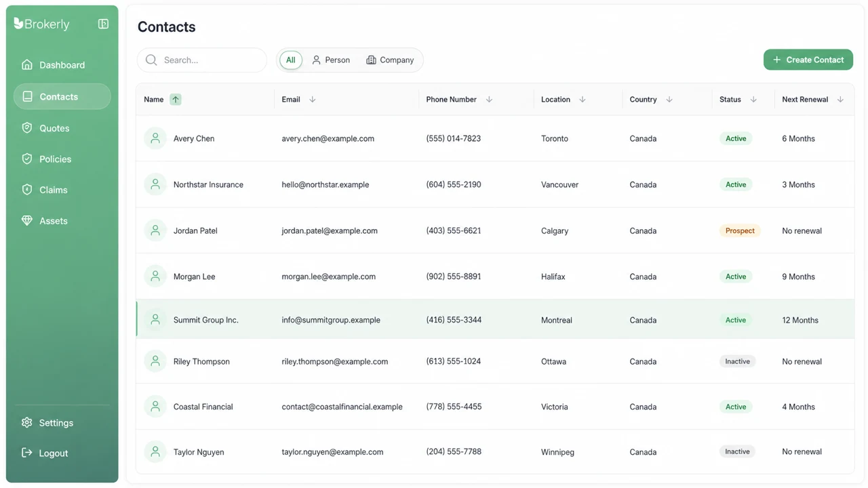
Task: Click Summit Group Inc. avatar icon
Action: pyautogui.click(x=155, y=320)
